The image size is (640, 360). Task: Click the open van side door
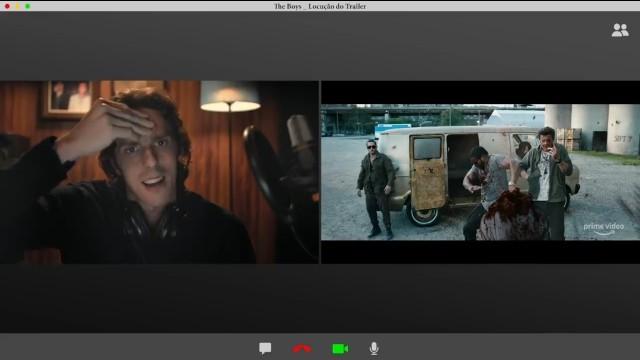[x=427, y=172]
